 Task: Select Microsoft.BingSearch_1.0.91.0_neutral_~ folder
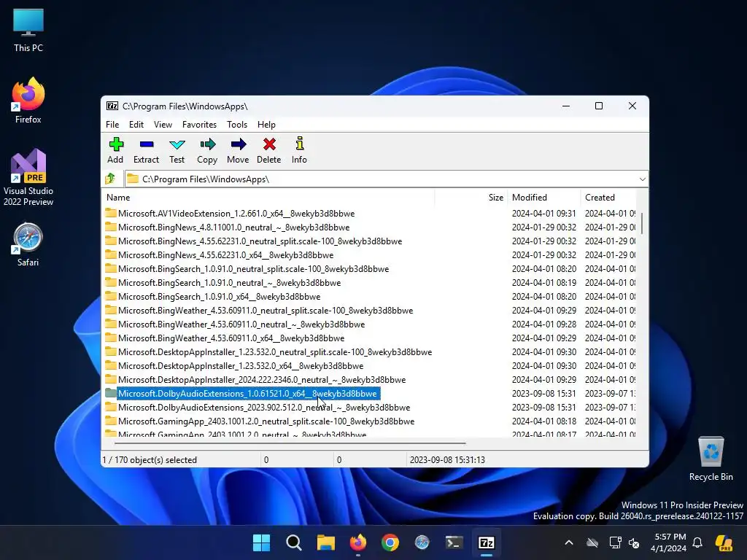point(230,282)
